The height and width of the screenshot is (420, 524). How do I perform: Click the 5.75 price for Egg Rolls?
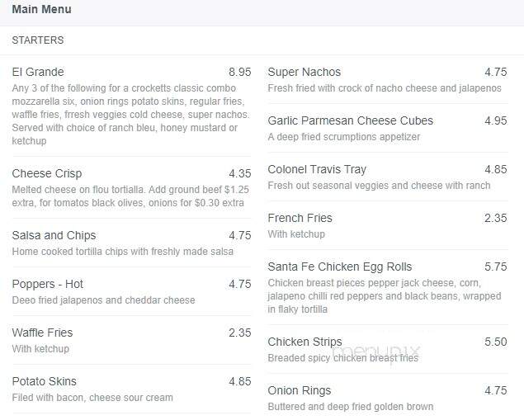pos(496,267)
